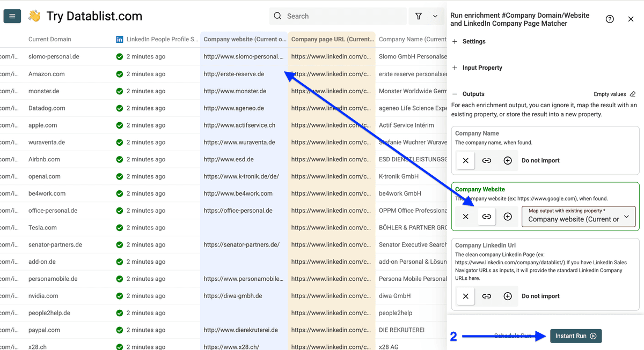Select the link icon for Company Website

pyautogui.click(x=487, y=217)
